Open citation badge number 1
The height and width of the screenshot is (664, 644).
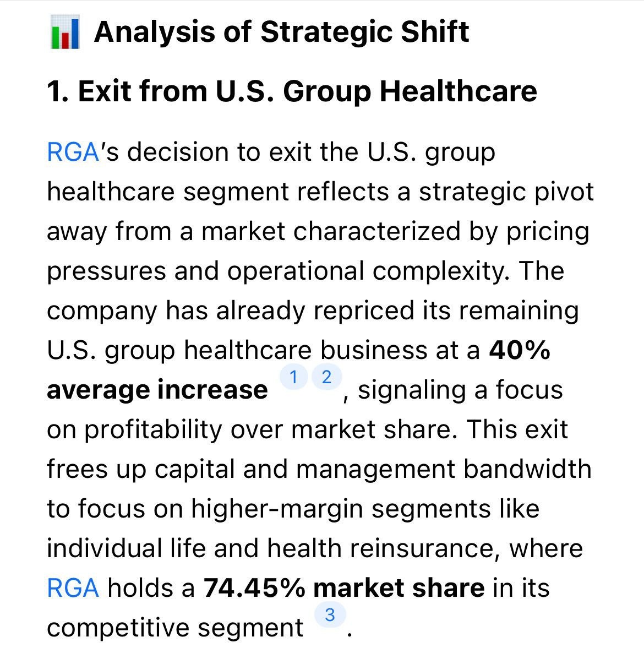[293, 378]
